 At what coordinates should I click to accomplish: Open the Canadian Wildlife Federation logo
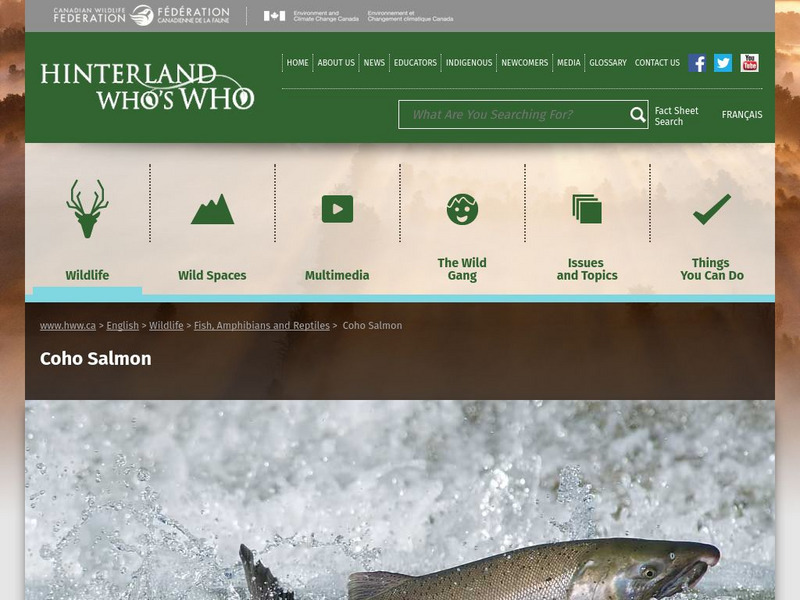pyautogui.click(x=141, y=15)
